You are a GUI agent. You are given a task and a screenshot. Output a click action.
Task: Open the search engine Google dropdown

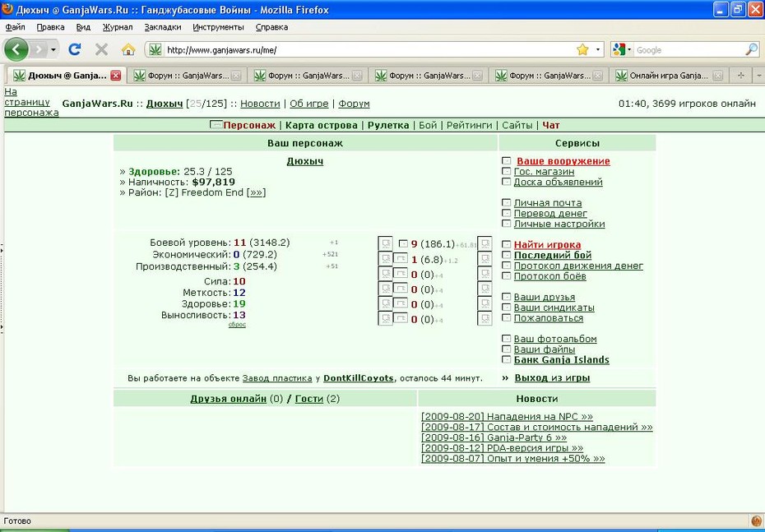pos(622,49)
